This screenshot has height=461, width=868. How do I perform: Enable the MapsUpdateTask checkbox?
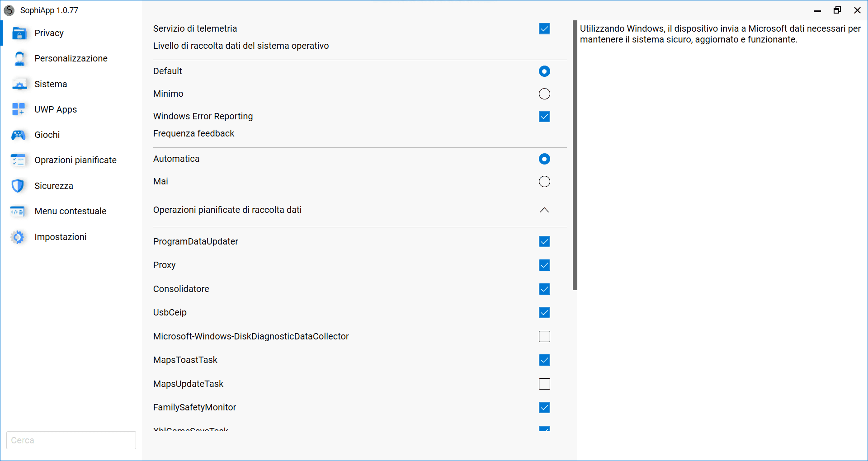pos(544,384)
